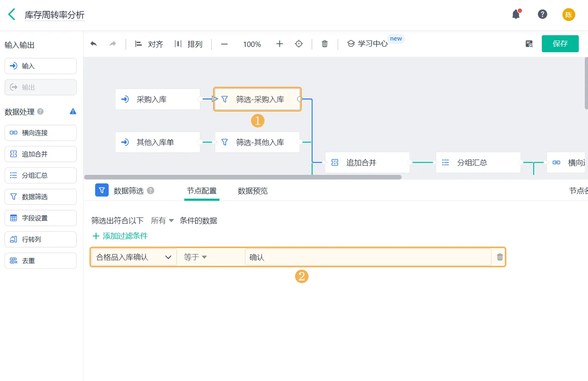This screenshot has height=381, width=588.
Task: Add an 输出 node from sidebar
Action: pos(41,87)
